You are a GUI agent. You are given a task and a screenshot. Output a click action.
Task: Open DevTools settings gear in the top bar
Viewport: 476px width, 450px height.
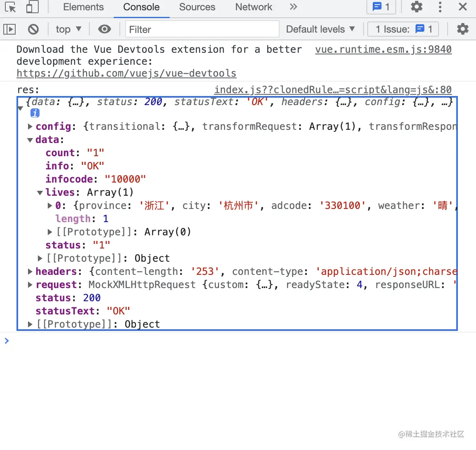(x=417, y=7)
